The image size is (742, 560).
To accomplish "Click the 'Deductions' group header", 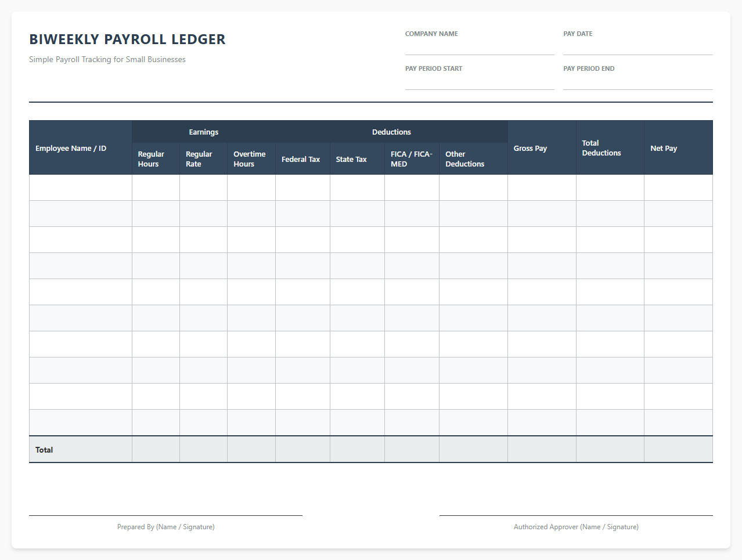I will pyautogui.click(x=391, y=132).
